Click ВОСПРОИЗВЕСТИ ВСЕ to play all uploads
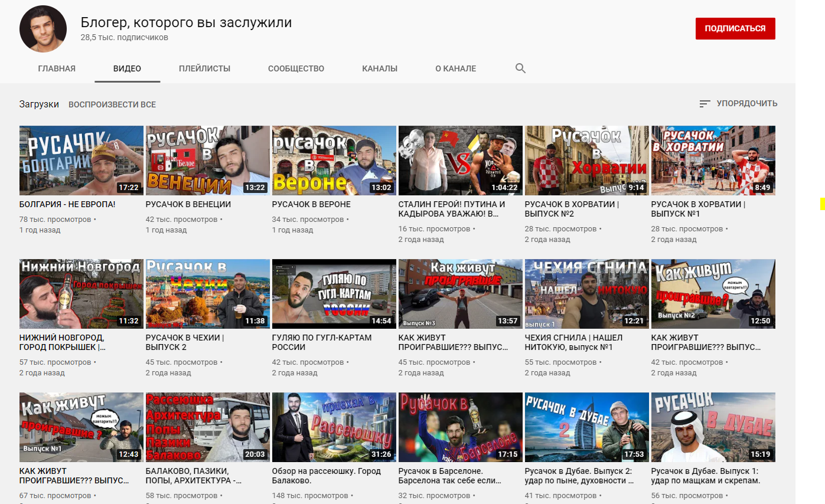Viewport: 825px width, 504px height. [112, 104]
